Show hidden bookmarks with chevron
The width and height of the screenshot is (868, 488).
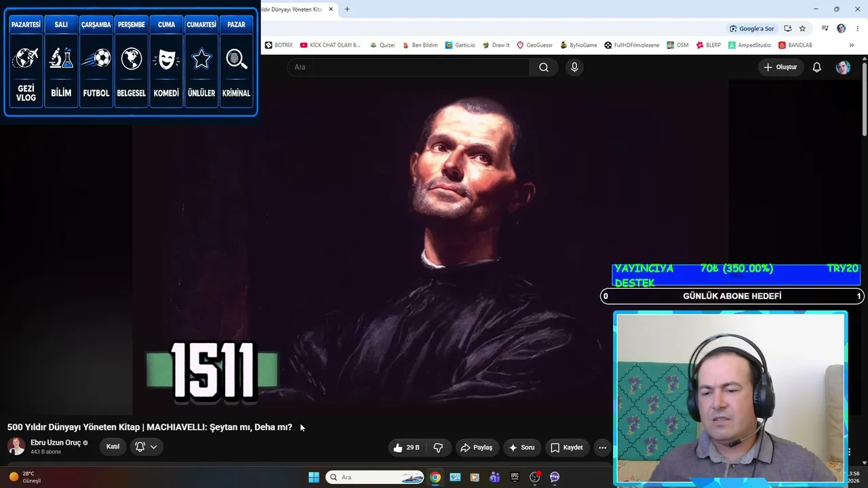click(x=852, y=45)
